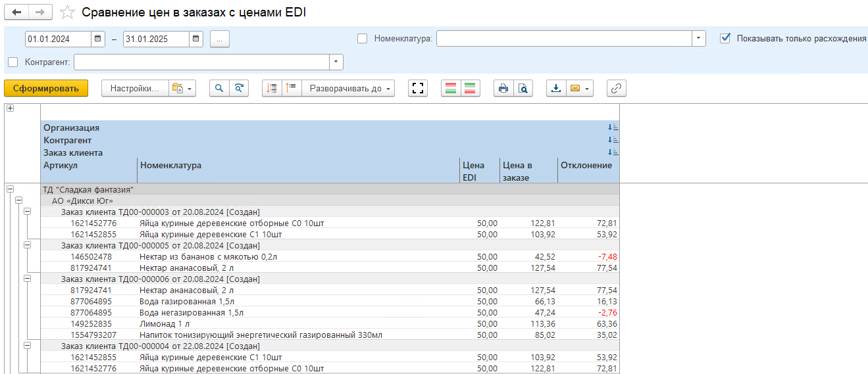Collapse order ТД00-000005 group

pos(28,245)
